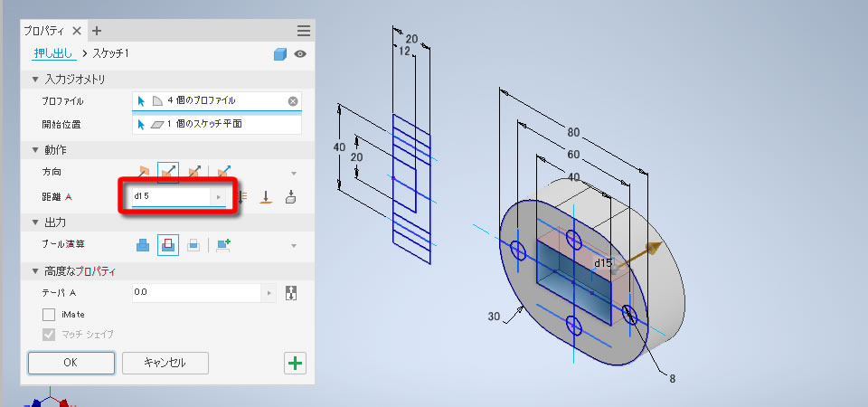Open the properties panel hamburger menu

tap(304, 31)
